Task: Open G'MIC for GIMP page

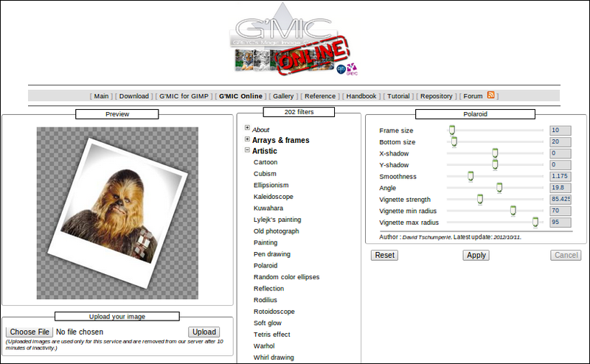Action: 184,96
